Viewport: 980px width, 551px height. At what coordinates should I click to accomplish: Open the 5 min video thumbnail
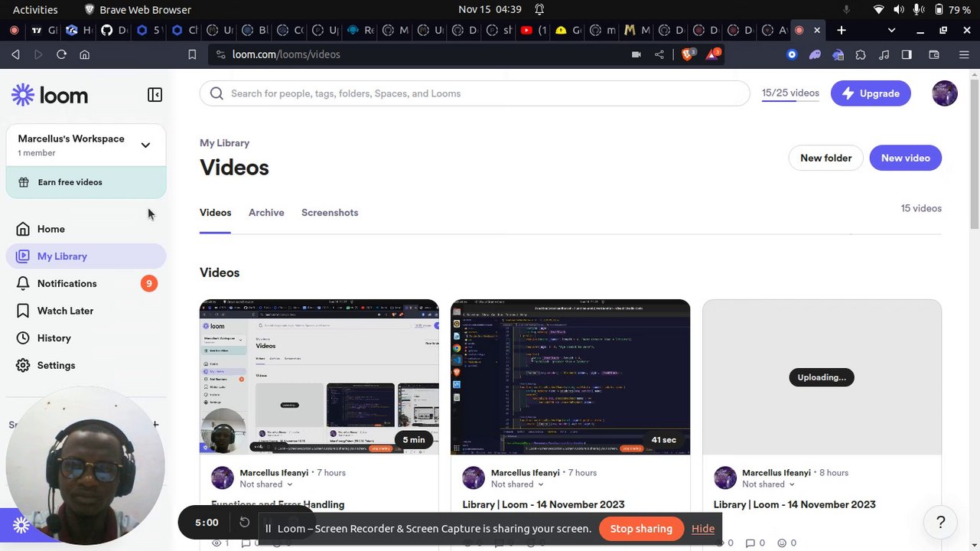(x=319, y=377)
